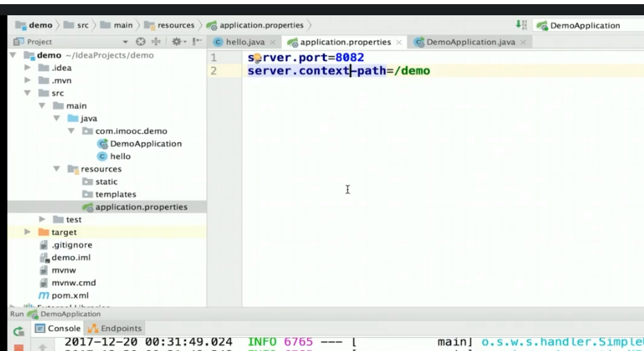Open the Project view dropdown

[x=125, y=42]
